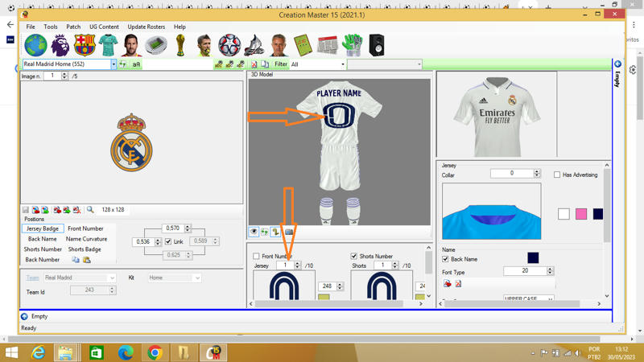This screenshot has height=362, width=644.
Task: Open the Tournament editor trophy icon
Action: click(180, 45)
